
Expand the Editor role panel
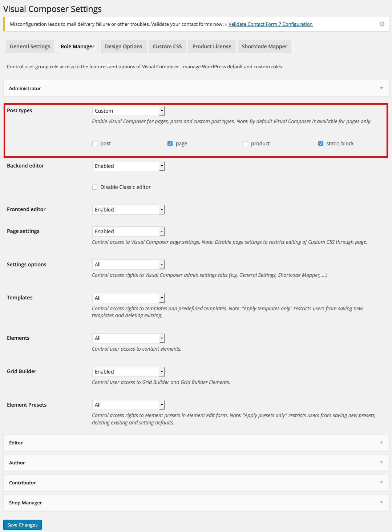point(196,443)
